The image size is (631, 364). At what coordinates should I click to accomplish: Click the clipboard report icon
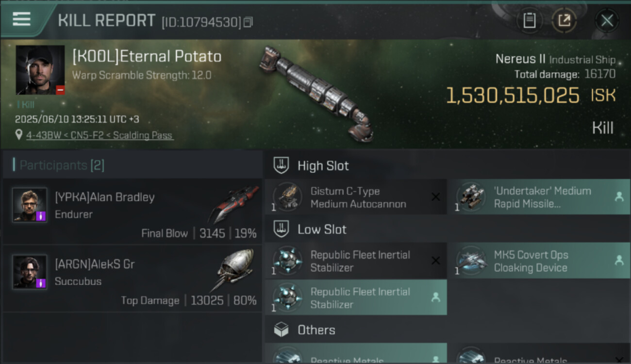529,20
